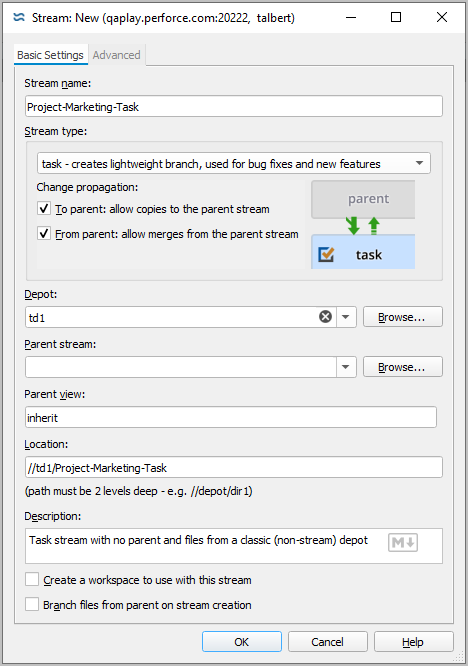This screenshot has width=468, height=666.
Task: Switch to the Advanced tab
Action: coord(116,55)
